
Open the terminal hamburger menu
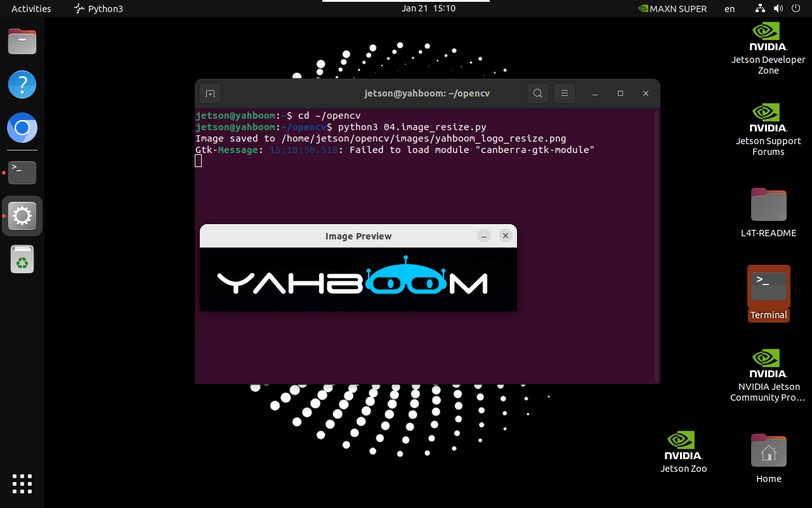pos(564,93)
